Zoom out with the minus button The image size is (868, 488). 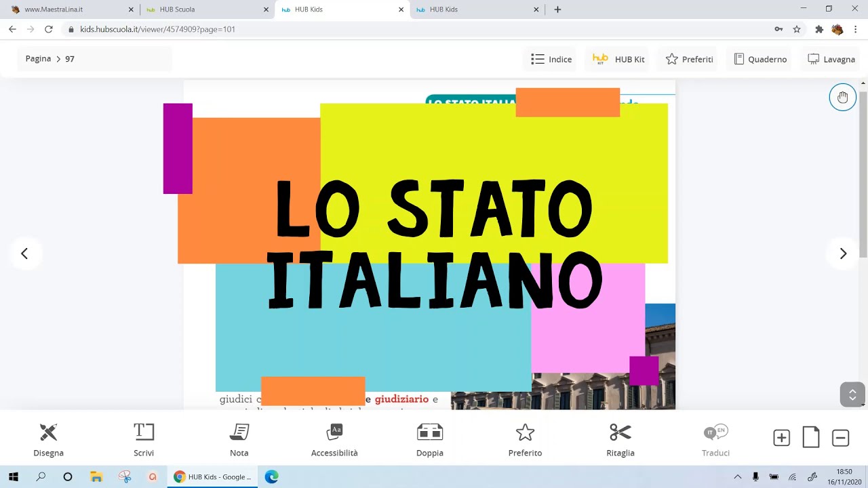tap(840, 438)
